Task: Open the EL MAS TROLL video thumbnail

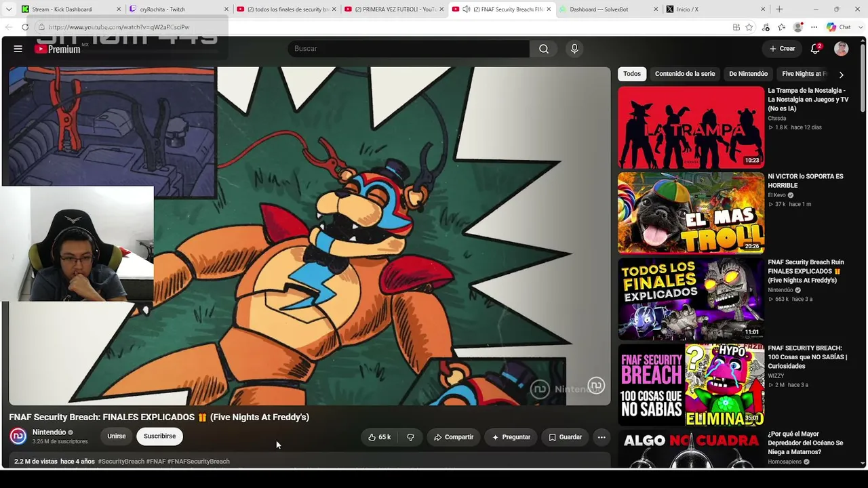Action: click(x=691, y=213)
